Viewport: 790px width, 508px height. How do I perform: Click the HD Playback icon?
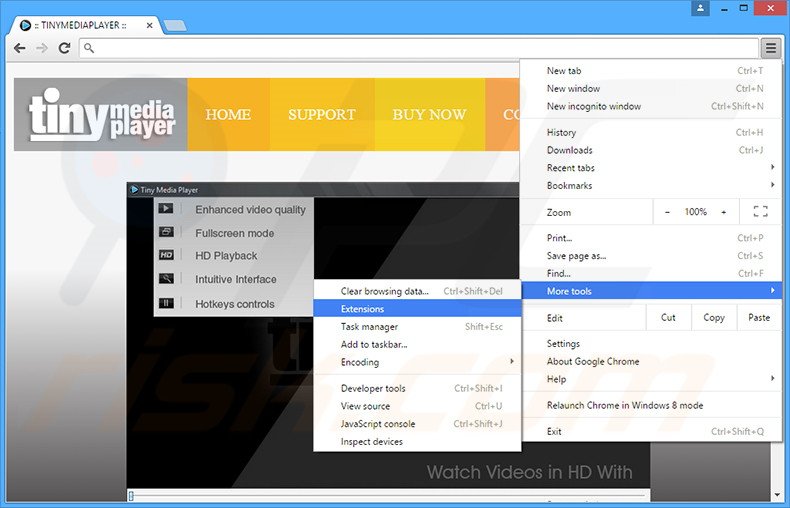point(166,255)
